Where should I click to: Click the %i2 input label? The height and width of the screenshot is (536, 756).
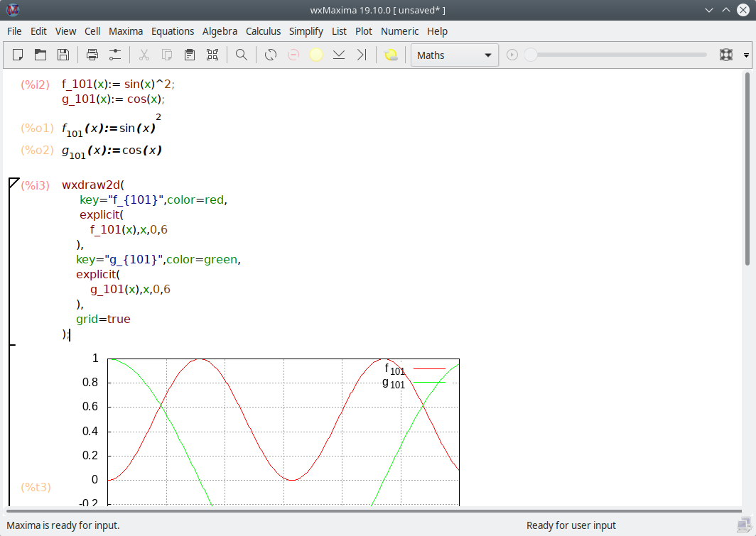36,84
